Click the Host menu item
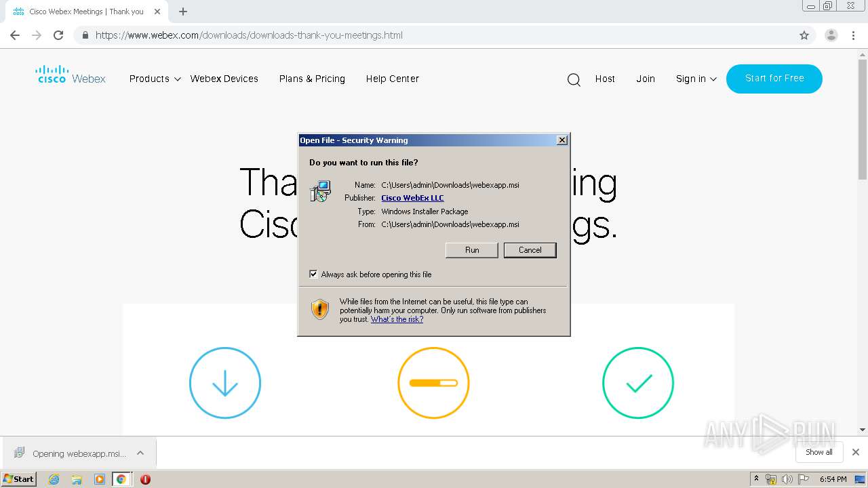 605,79
